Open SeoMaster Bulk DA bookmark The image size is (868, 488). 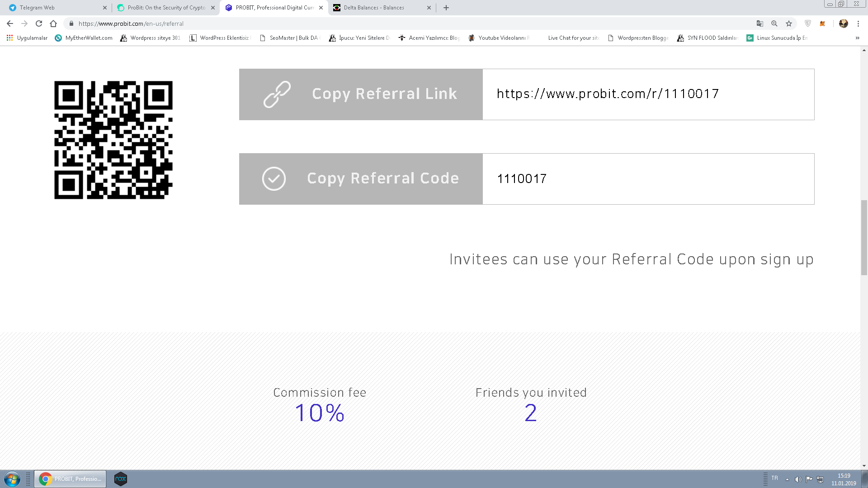(290, 38)
